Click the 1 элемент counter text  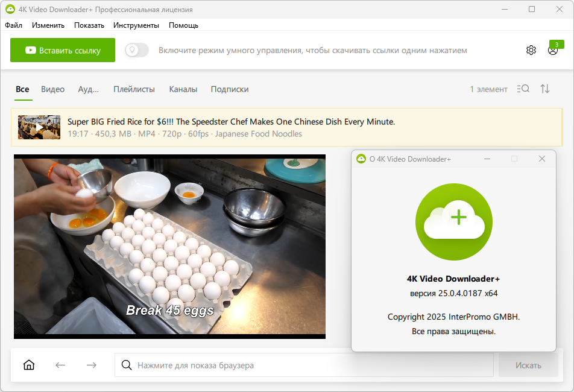coord(489,89)
